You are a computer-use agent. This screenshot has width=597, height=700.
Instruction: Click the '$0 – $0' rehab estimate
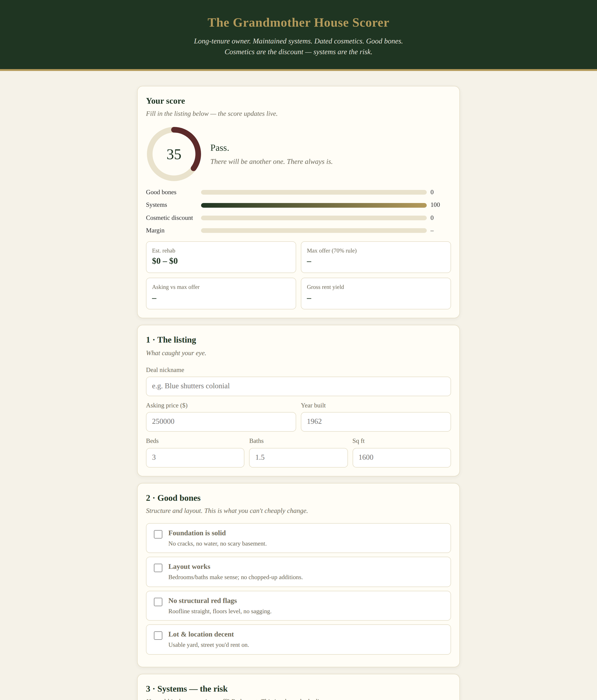pos(165,261)
